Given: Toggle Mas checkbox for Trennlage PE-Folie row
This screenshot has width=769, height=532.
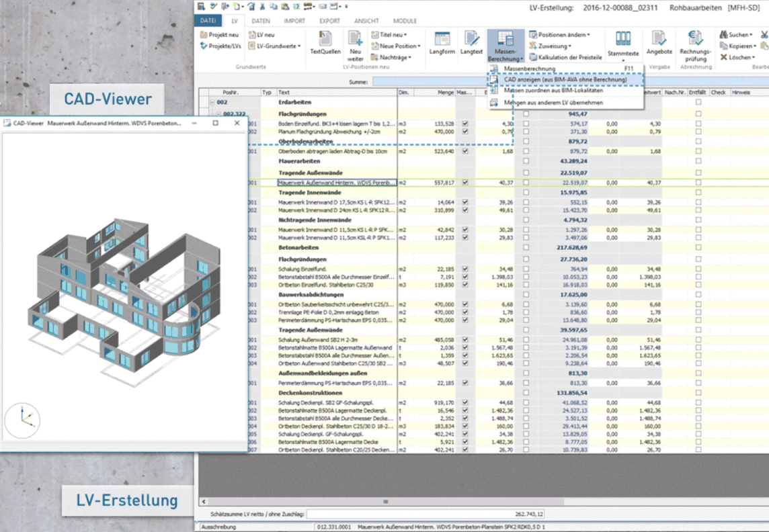Looking at the screenshot, I should click(465, 312).
